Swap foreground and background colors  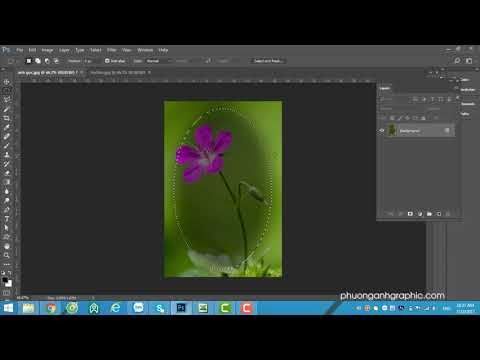click(x=10, y=273)
